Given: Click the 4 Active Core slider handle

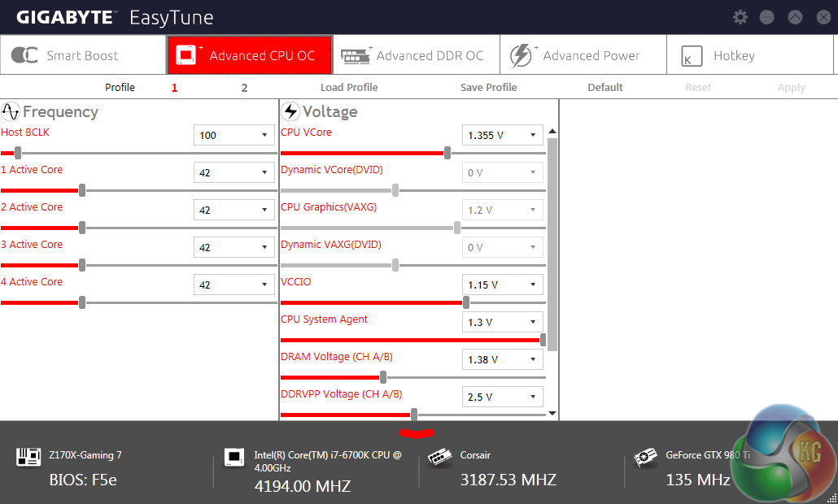Looking at the screenshot, I should (x=82, y=302).
